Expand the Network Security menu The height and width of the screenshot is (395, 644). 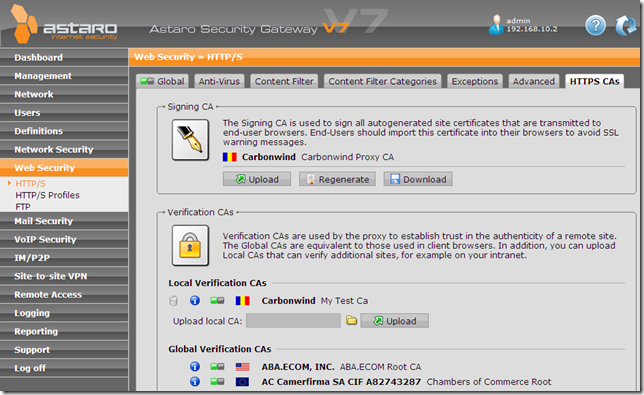[64, 149]
